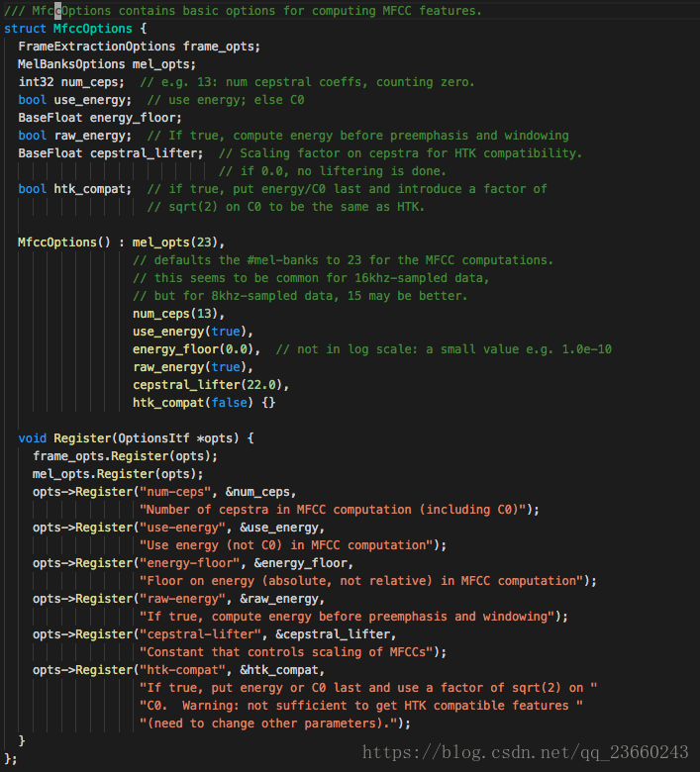Click the "num-ceps" string literal
Viewport: 700px width, 772px height.
pos(175,492)
